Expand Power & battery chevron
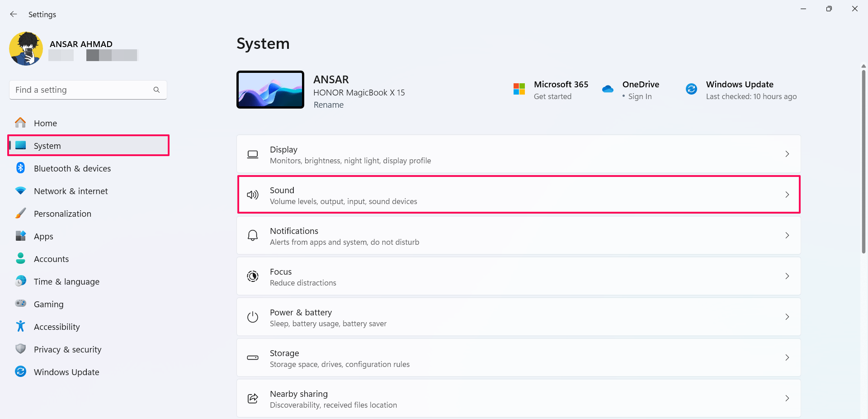Screen dimensions: 868x419 pyautogui.click(x=787, y=317)
